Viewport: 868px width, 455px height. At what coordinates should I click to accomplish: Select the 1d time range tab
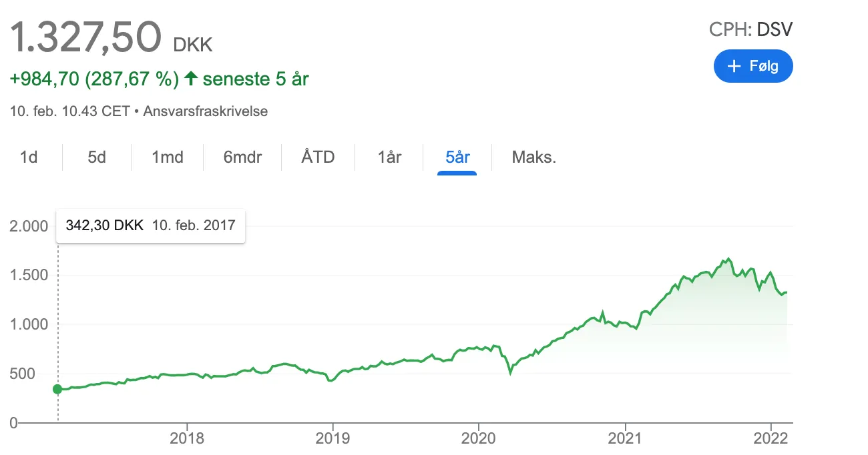point(29,157)
